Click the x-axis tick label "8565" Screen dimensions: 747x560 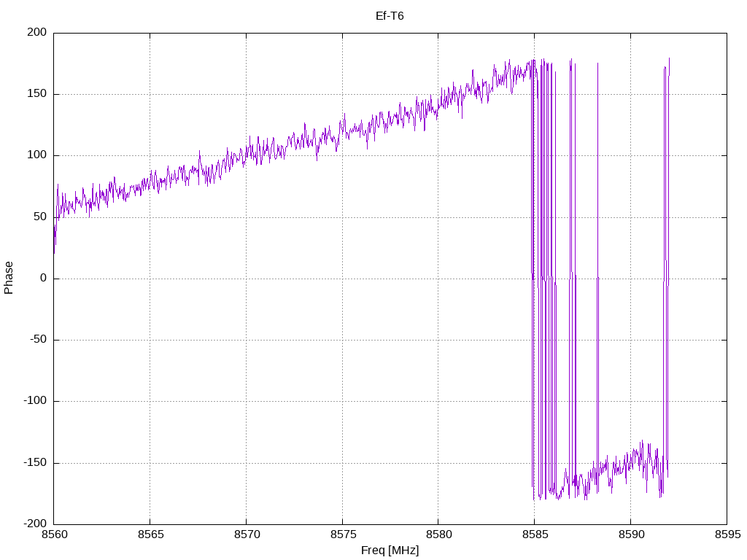click(x=151, y=534)
